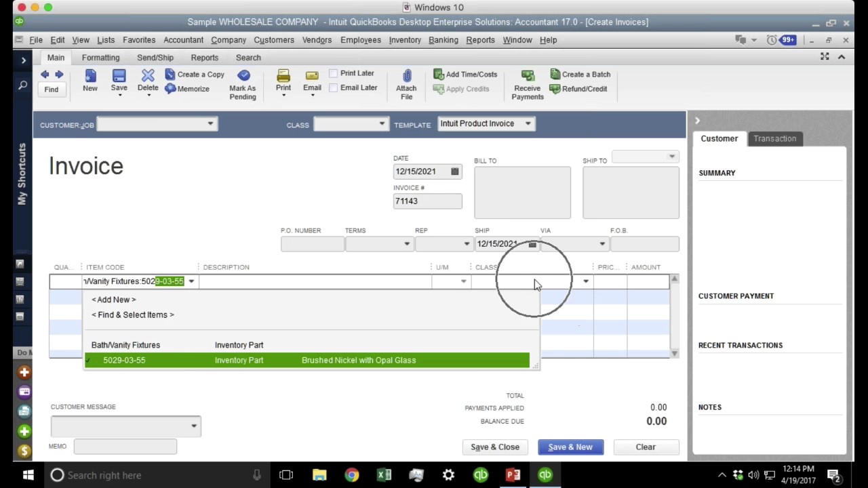Click search magnifier in left sidebar

click(x=22, y=85)
